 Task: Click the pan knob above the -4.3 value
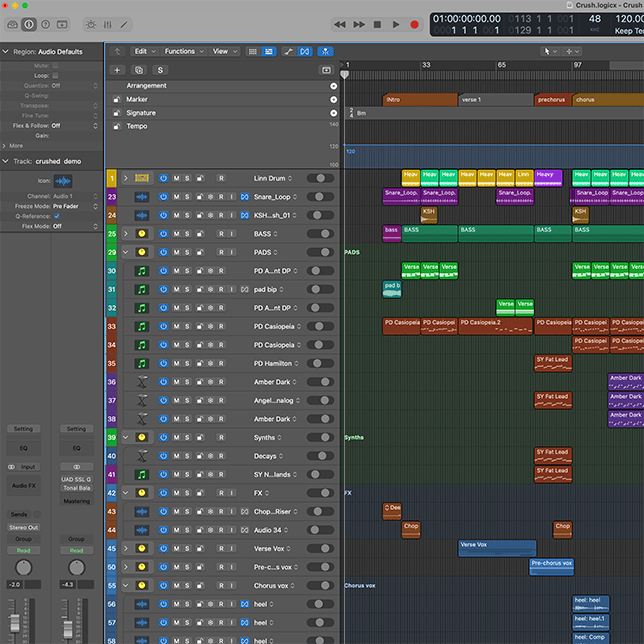pyautogui.click(x=76, y=568)
